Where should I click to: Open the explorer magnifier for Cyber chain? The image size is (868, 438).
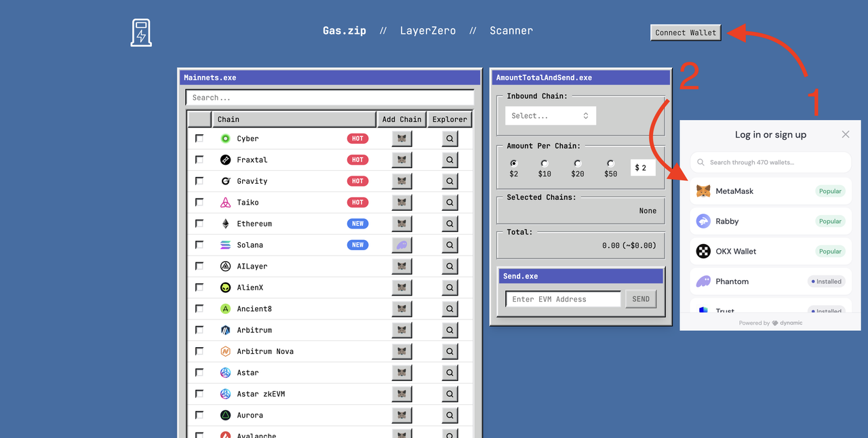point(450,138)
